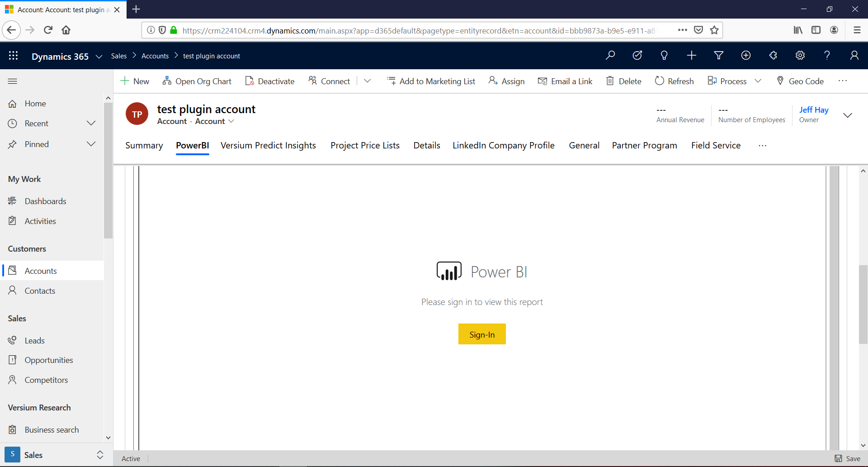
Task: Expand the Pinned list chevron
Action: click(x=91, y=144)
